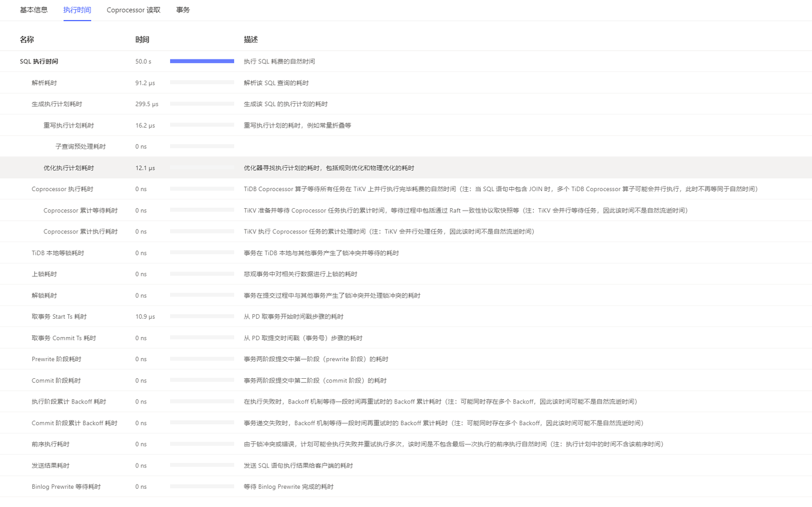This screenshot has height=507, width=812.
Task: Click the 299.5 µs time value
Action: point(147,104)
